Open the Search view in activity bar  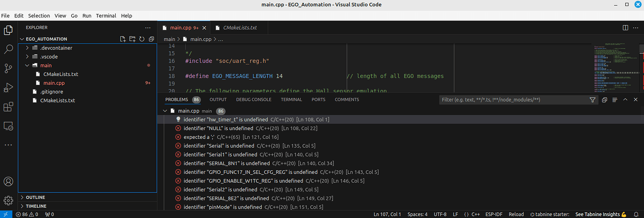(x=8, y=49)
